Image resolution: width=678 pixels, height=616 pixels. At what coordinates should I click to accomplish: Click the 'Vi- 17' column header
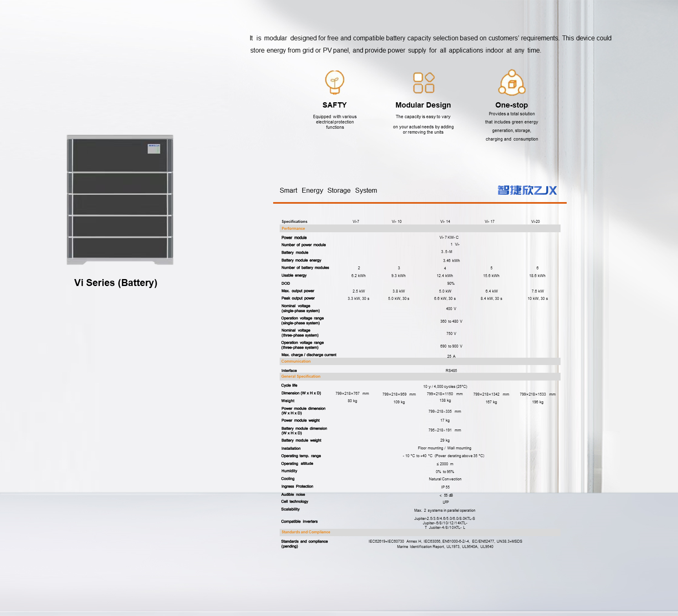[x=490, y=222]
